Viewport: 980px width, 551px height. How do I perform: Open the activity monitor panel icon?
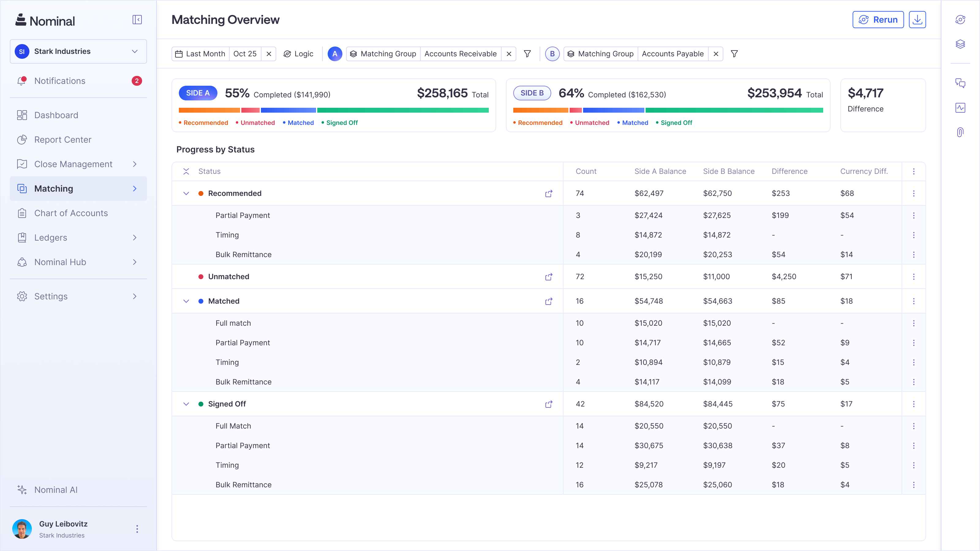tap(960, 108)
